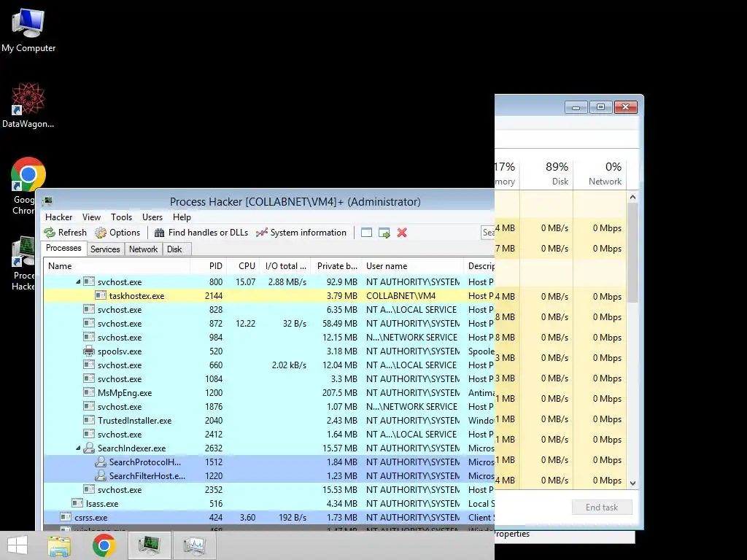Click SearchIndexer.exe process icon
Image resolution: width=747 pixels, height=560 pixels.
pyautogui.click(x=88, y=448)
